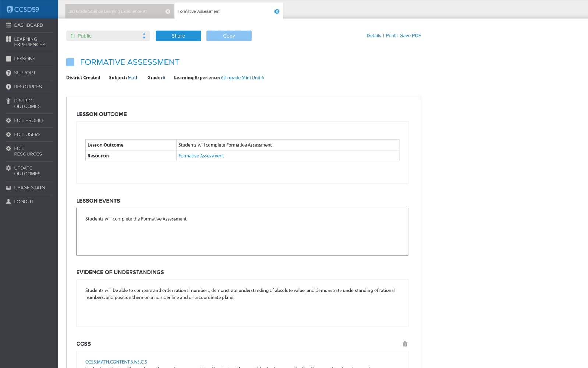The image size is (588, 368).
Task: Close the Formative Assessment tab
Action: [x=277, y=11]
